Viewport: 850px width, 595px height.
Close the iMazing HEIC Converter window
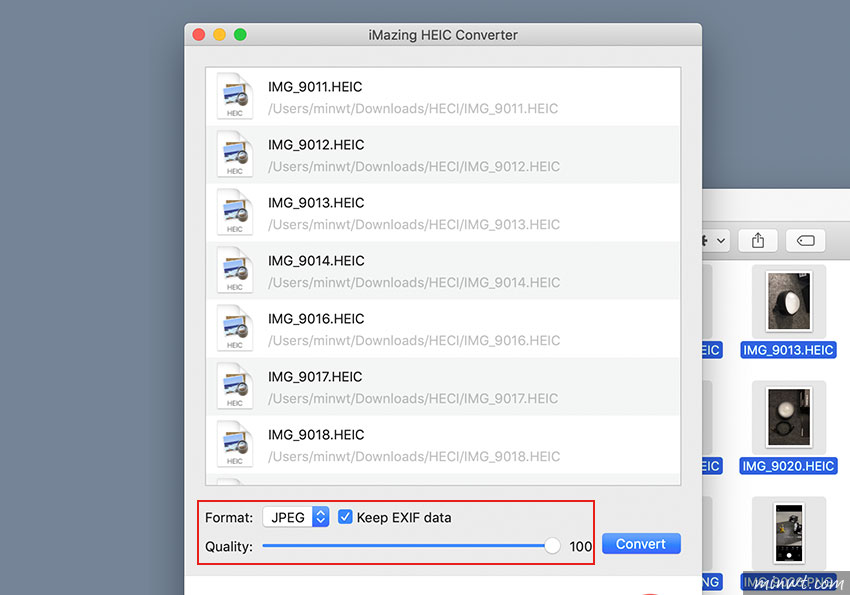(199, 35)
